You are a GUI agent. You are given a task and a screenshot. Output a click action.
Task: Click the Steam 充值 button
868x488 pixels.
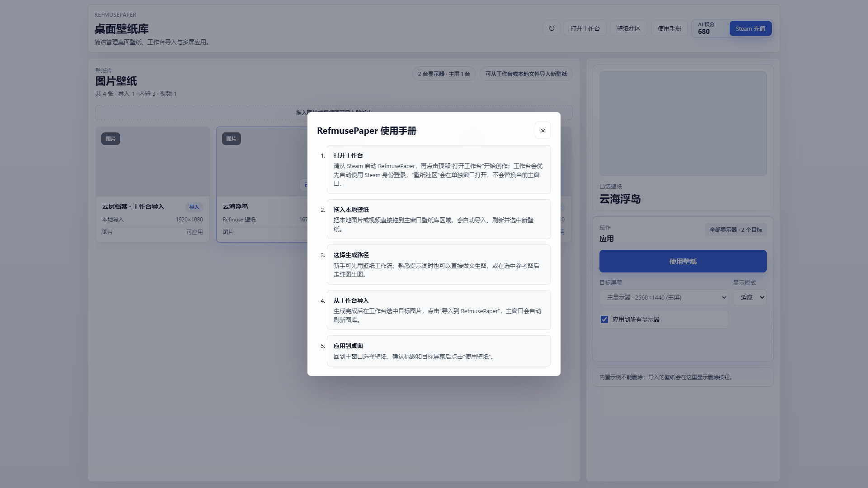[750, 28]
